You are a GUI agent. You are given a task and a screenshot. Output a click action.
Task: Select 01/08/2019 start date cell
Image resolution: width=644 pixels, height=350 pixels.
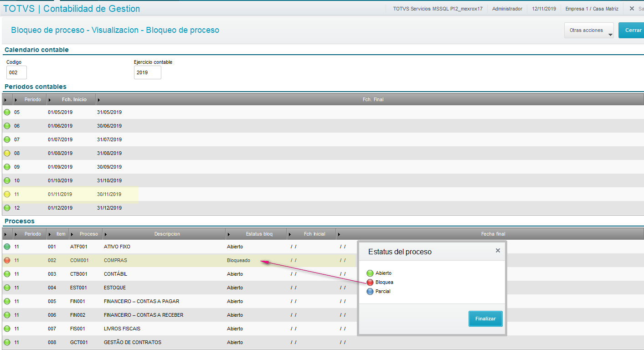click(x=60, y=153)
